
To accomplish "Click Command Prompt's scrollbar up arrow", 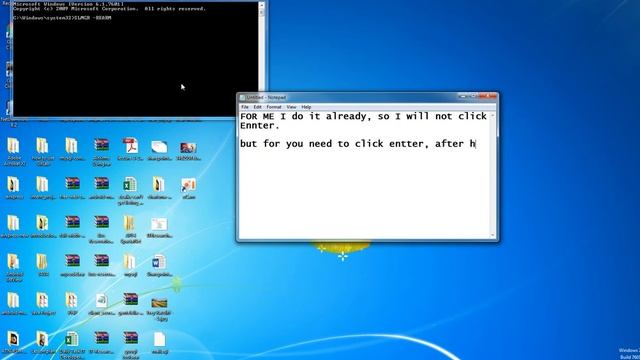I will [x=262, y=5].
